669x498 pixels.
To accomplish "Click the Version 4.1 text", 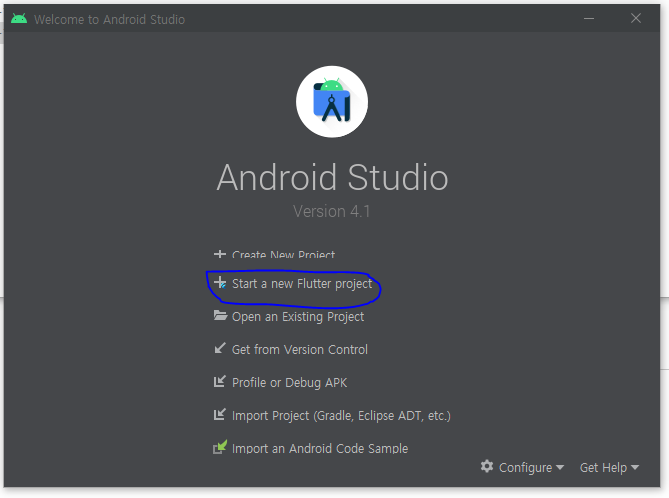I will 332,211.
